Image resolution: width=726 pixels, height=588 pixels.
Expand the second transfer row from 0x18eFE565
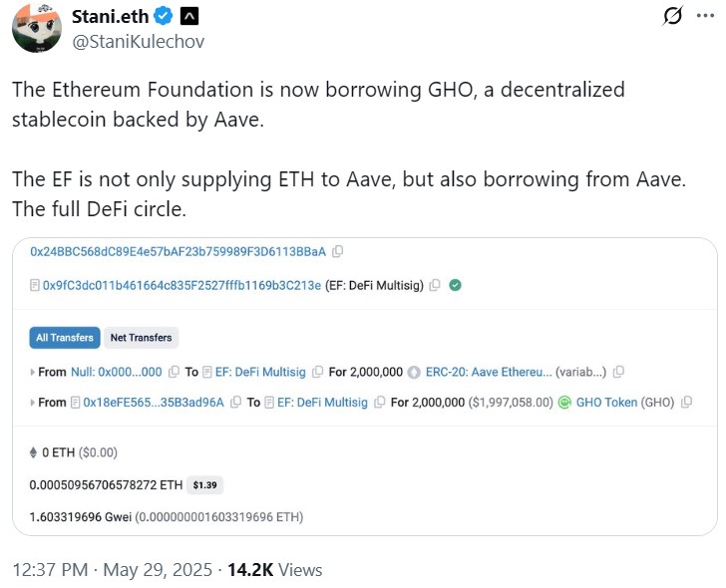[33, 403]
